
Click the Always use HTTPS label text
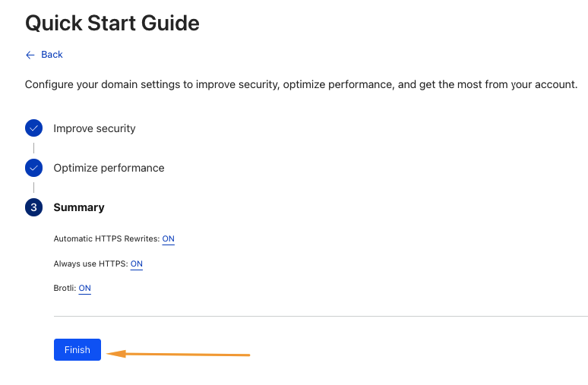(90, 264)
